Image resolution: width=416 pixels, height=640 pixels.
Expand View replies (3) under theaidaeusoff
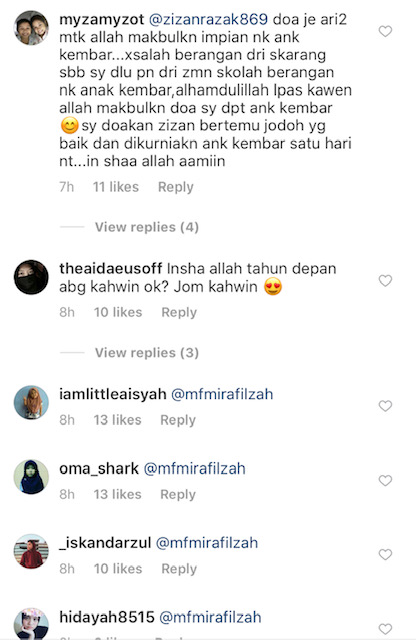(x=147, y=353)
